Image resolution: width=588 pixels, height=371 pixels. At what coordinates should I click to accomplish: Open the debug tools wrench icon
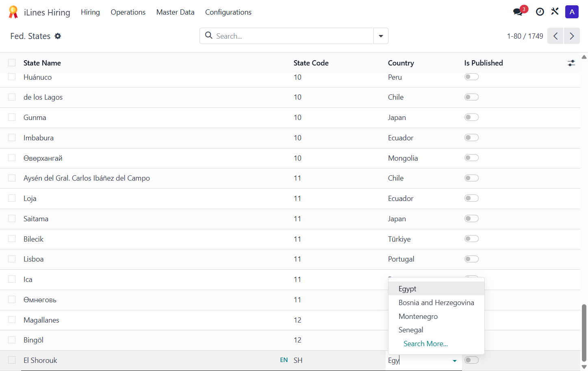(555, 12)
